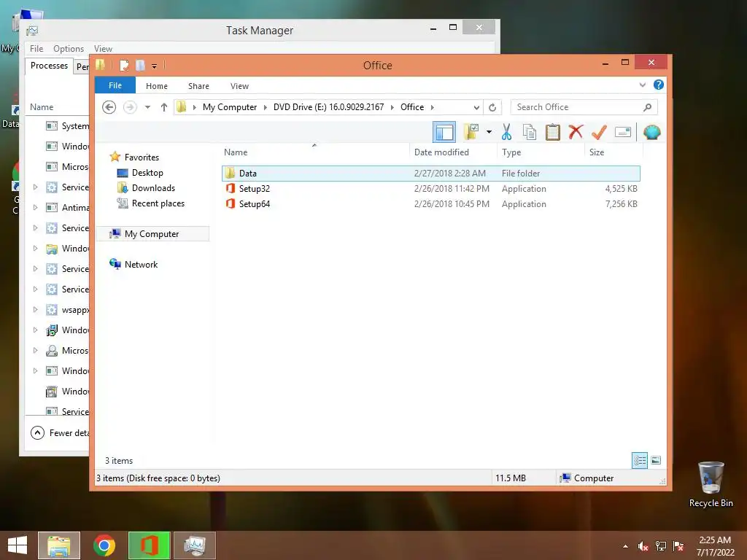Click the orange checkmark Properties icon

599,132
